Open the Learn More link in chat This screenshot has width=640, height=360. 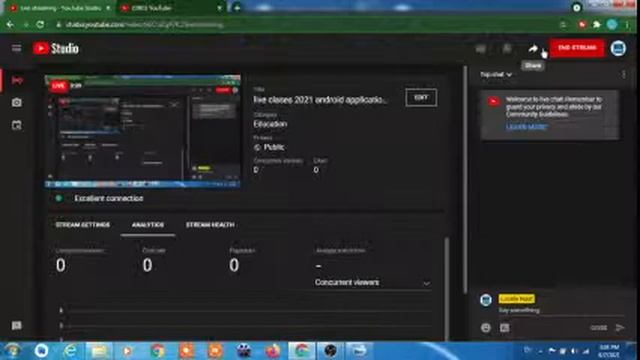(526, 127)
